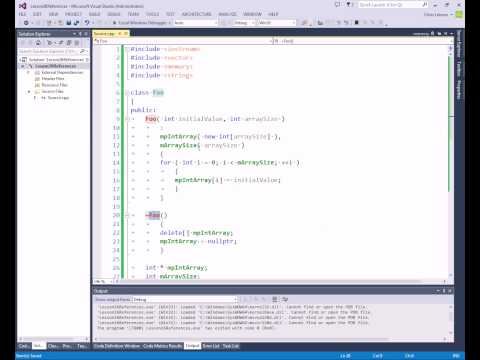The width and height of the screenshot is (480, 360).
Task: Click the Undo toolbar icon
Action: pyautogui.click(x=87, y=23)
